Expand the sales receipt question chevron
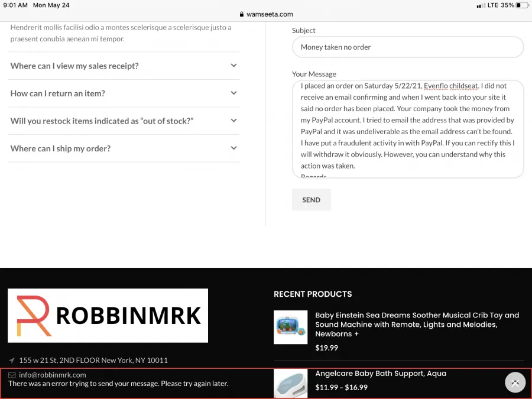This screenshot has width=532, height=399. [x=233, y=66]
